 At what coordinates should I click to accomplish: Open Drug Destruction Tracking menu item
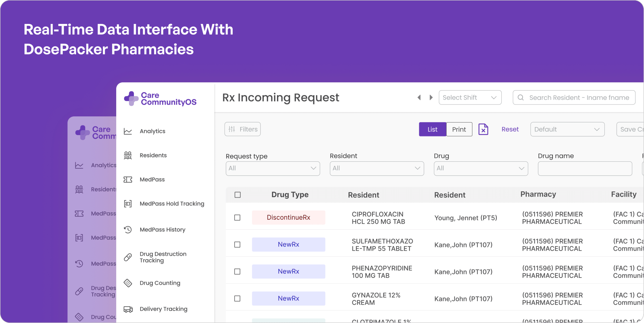pyautogui.click(x=163, y=257)
